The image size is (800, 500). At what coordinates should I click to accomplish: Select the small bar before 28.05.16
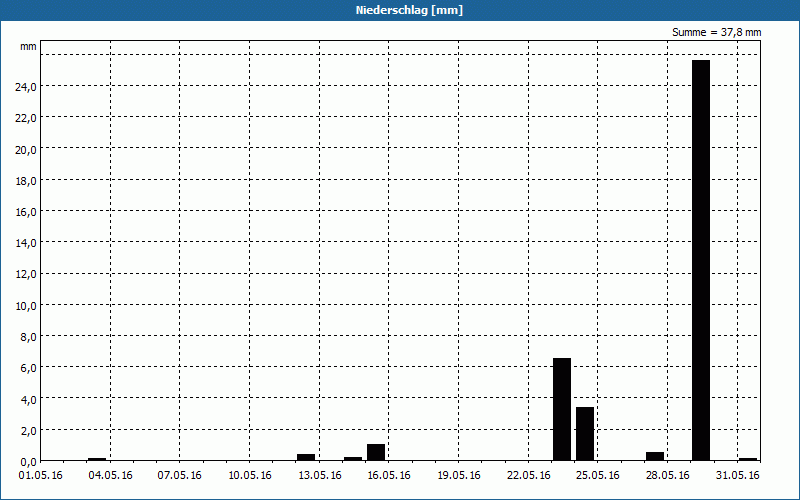coord(655,456)
